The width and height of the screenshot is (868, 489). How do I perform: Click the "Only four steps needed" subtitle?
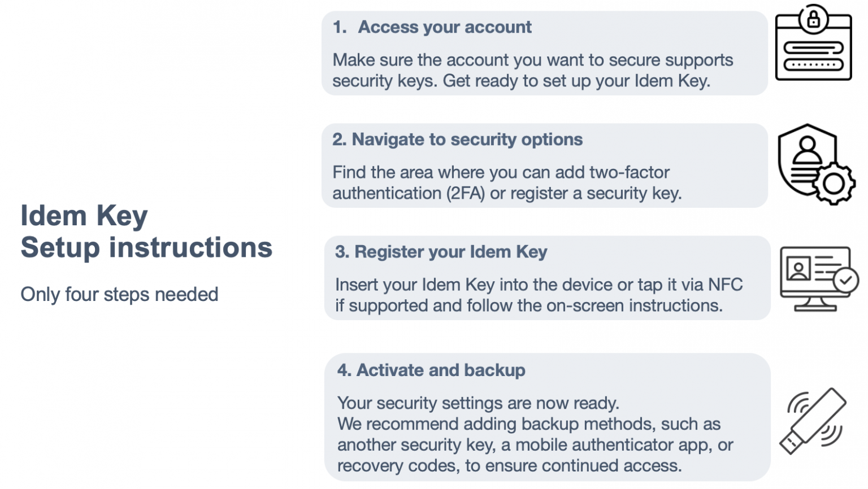coord(119,294)
